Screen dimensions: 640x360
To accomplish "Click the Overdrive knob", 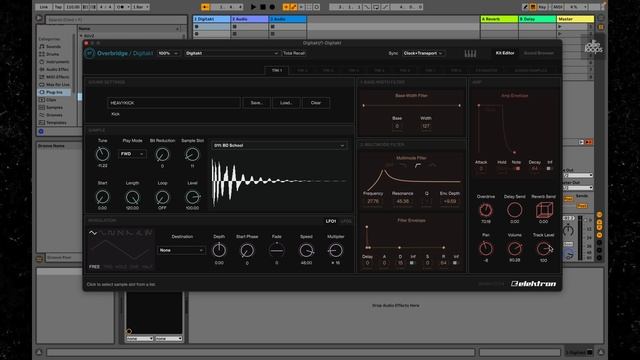I will point(486,210).
